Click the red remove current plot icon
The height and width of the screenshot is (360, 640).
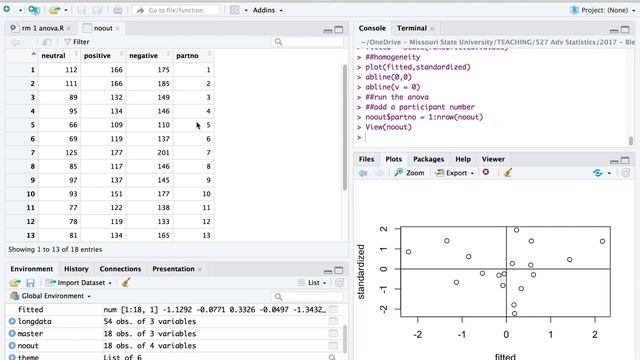(x=486, y=172)
